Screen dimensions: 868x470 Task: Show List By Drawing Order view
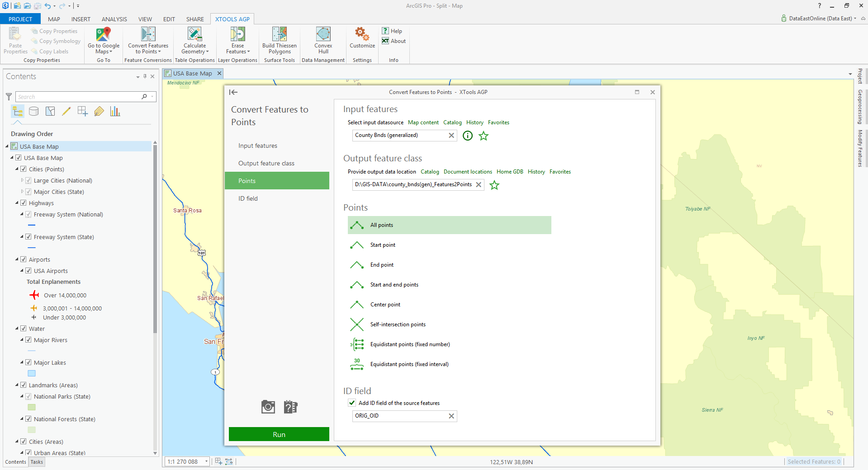coord(18,111)
